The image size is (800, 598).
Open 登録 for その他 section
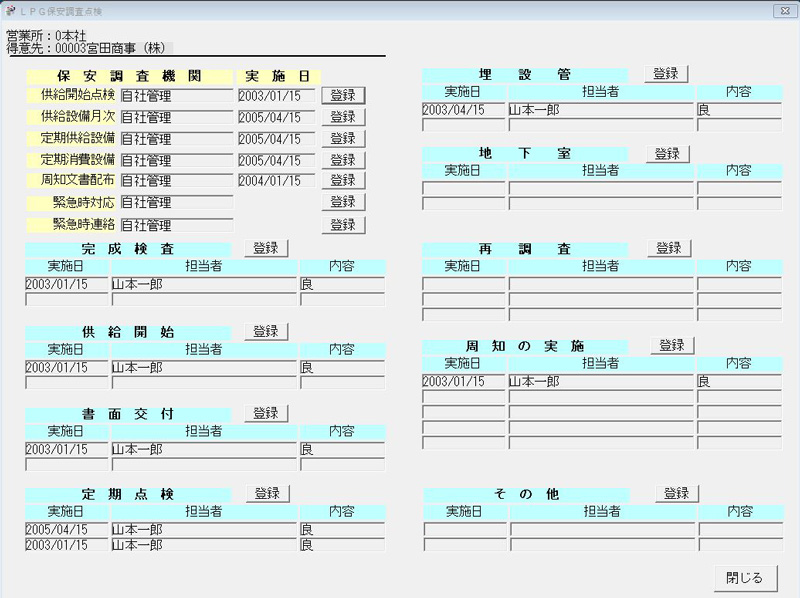[x=677, y=494]
